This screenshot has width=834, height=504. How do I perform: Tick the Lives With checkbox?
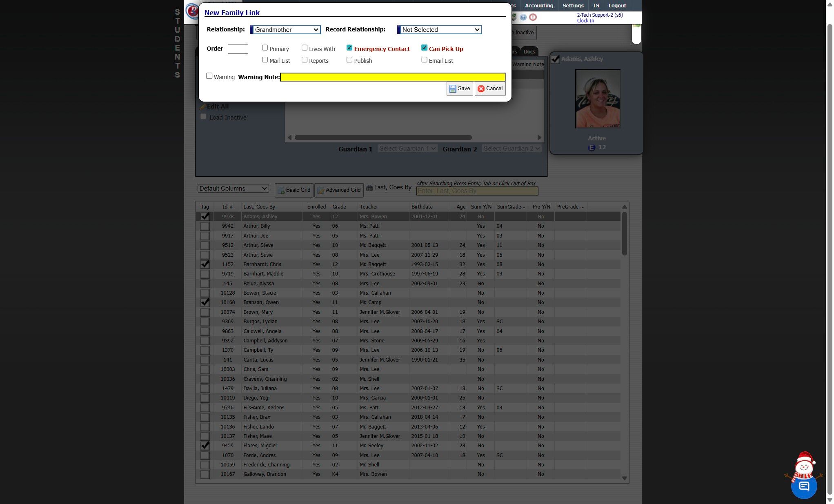click(x=305, y=48)
